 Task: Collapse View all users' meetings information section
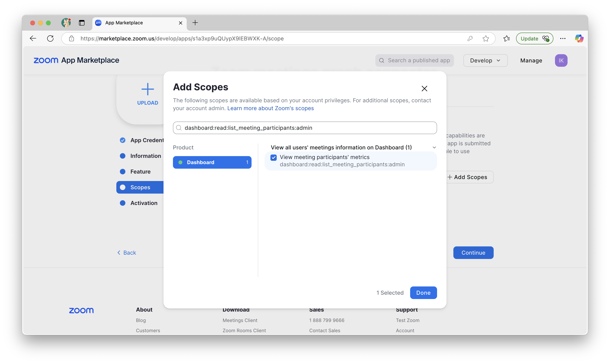pos(434,147)
